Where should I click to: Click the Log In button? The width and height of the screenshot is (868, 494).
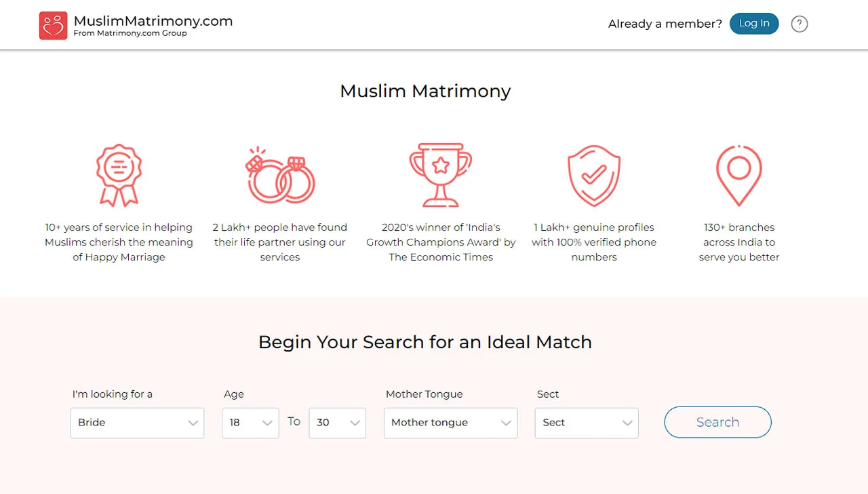(754, 23)
